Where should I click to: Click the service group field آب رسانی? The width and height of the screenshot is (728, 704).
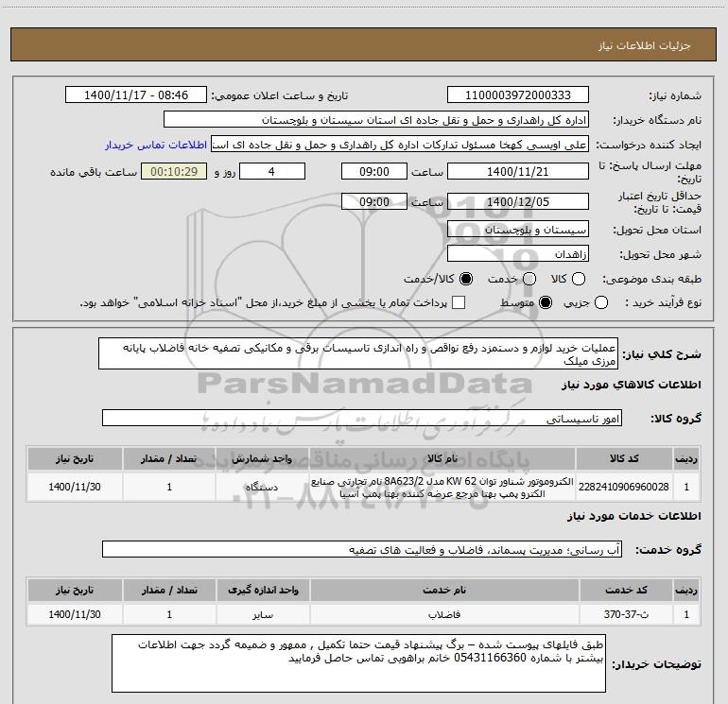point(362,549)
